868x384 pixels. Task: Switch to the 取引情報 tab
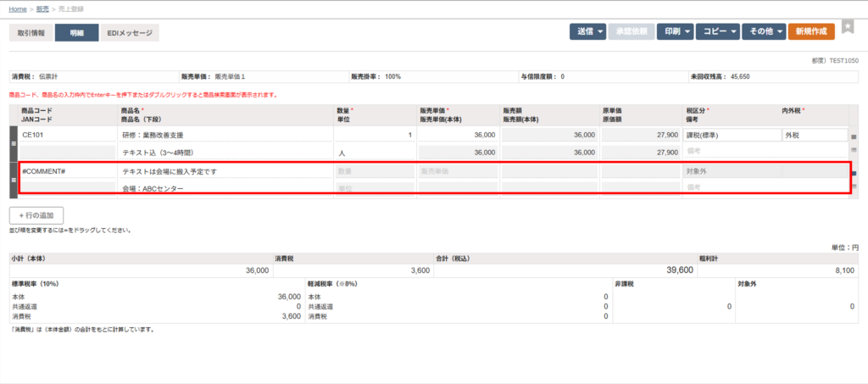(31, 33)
